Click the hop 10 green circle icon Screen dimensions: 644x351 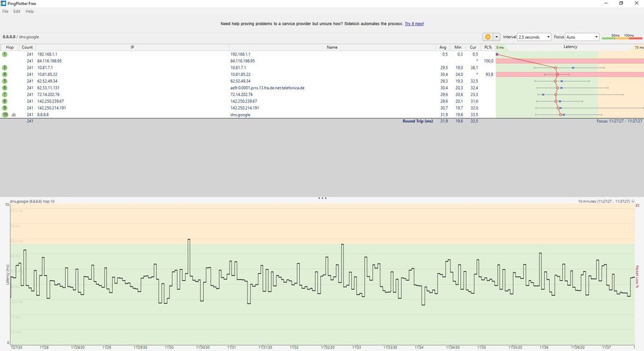click(x=5, y=115)
